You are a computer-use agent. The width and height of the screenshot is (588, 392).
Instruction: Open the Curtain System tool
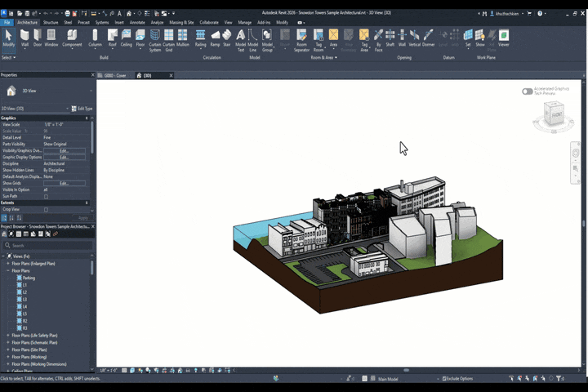point(155,41)
